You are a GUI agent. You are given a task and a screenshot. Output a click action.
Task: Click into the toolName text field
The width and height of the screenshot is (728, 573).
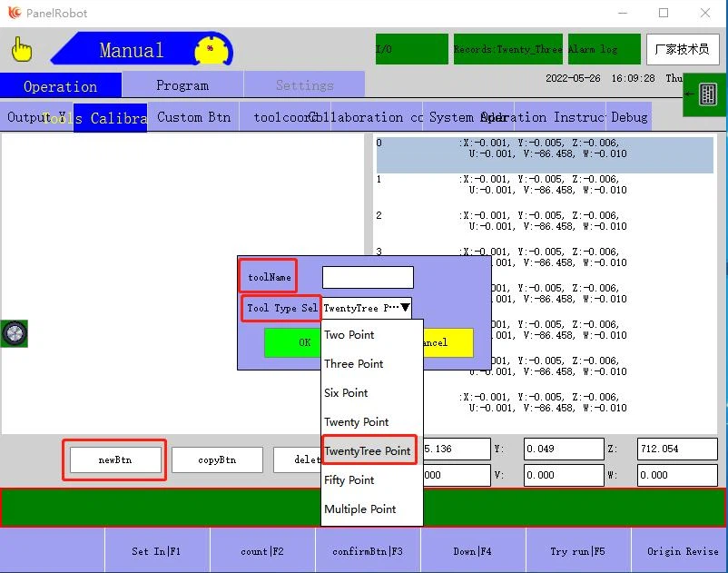tap(368, 278)
